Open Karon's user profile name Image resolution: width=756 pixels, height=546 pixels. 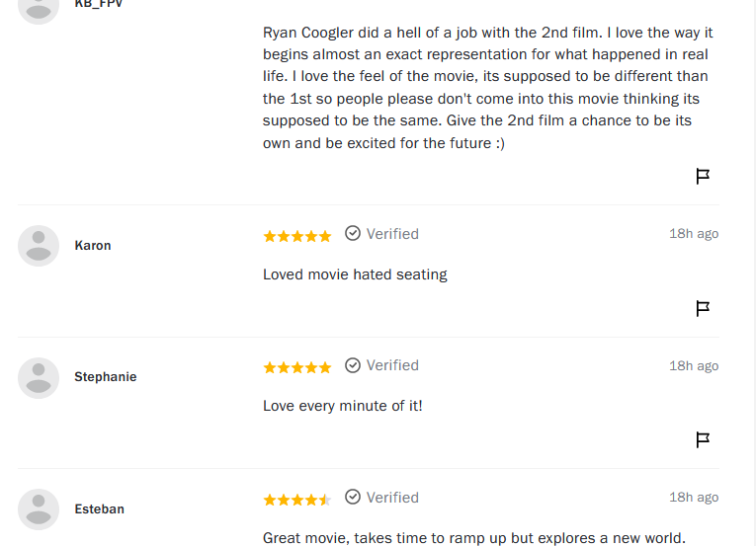93,246
